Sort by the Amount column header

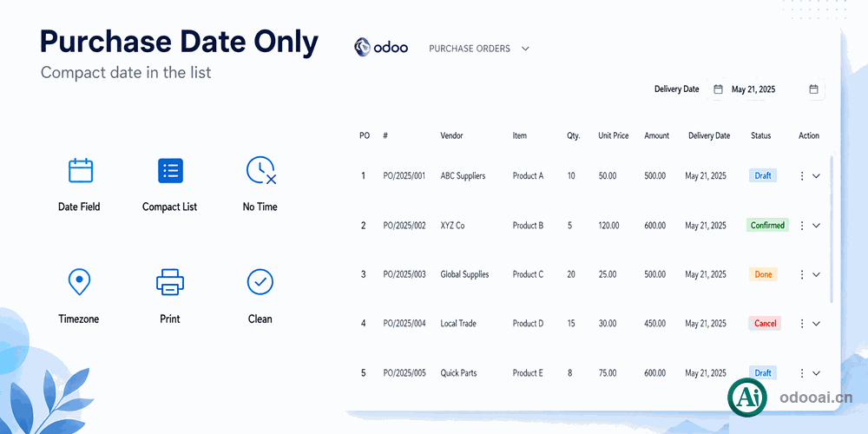656,135
